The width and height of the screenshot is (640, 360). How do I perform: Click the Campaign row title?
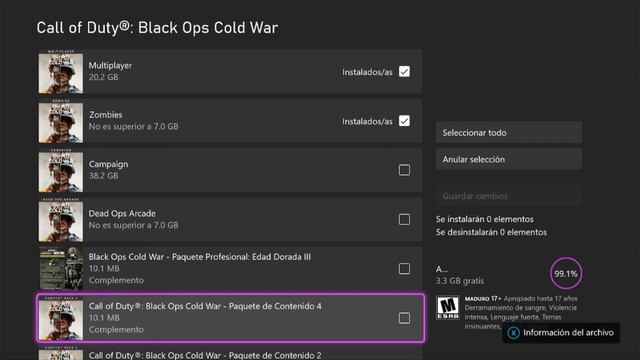point(108,164)
